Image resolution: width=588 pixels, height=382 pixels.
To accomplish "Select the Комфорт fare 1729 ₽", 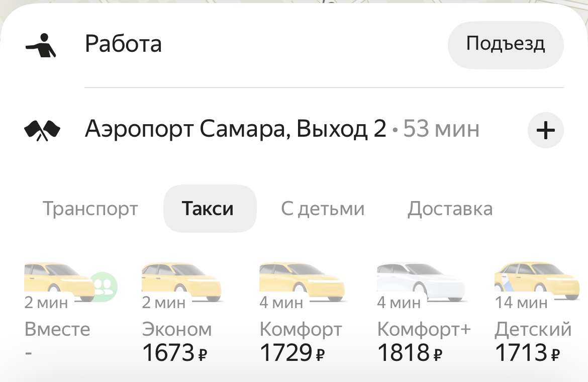I will coord(292,353).
